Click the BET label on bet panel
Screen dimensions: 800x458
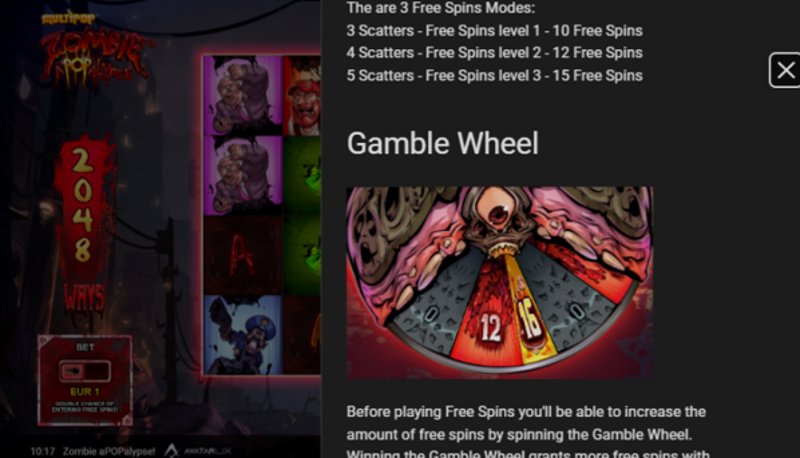tap(85, 347)
